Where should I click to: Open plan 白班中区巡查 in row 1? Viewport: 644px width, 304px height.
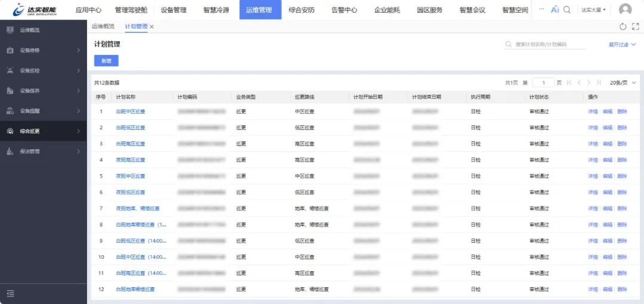pyautogui.click(x=131, y=111)
